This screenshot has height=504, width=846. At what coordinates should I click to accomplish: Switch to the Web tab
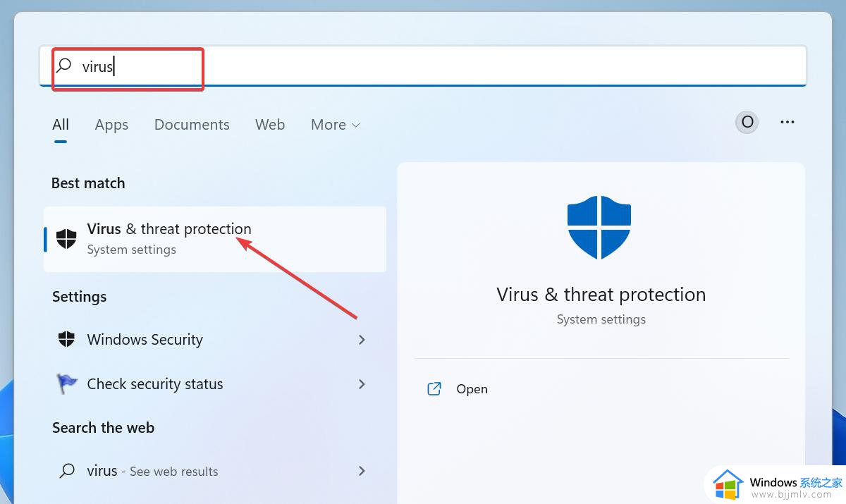tap(270, 125)
